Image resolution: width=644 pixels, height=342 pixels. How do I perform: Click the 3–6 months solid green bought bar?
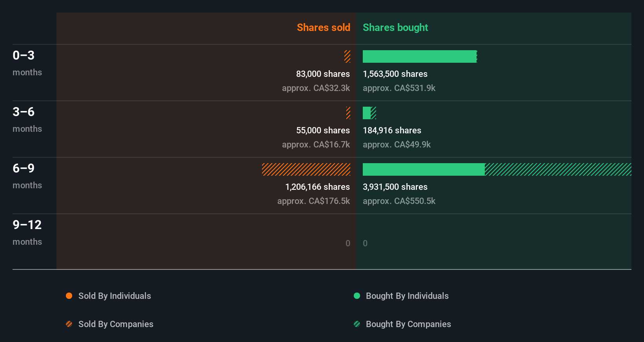tap(367, 113)
